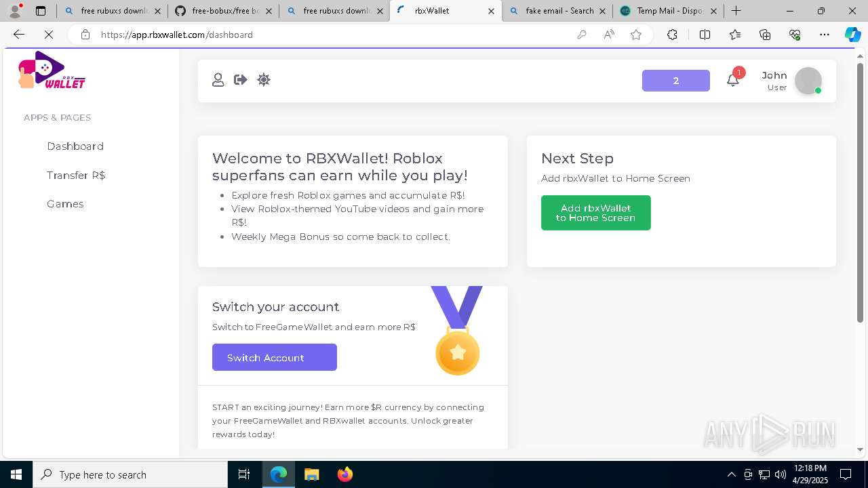This screenshot has width=868, height=488.
Task: Click the logout arrow icon in header
Action: click(241, 80)
